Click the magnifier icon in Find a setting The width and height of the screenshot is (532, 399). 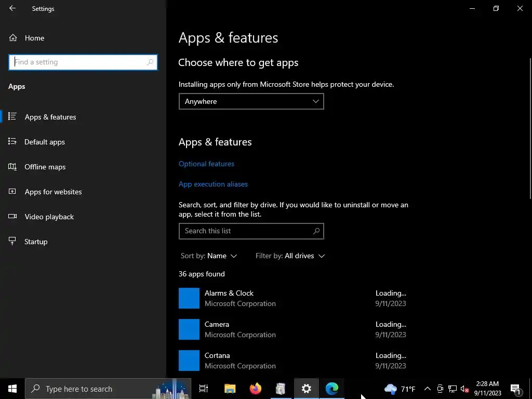pyautogui.click(x=150, y=62)
